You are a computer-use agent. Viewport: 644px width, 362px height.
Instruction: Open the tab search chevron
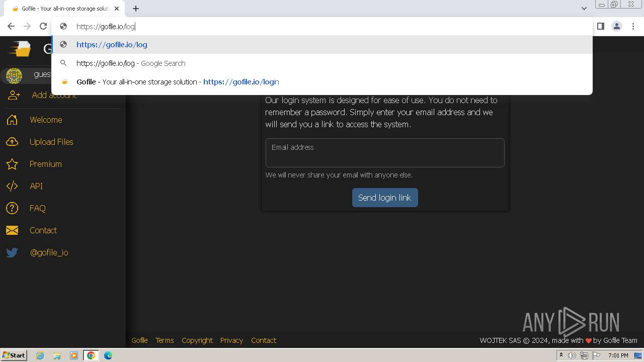[x=584, y=9]
